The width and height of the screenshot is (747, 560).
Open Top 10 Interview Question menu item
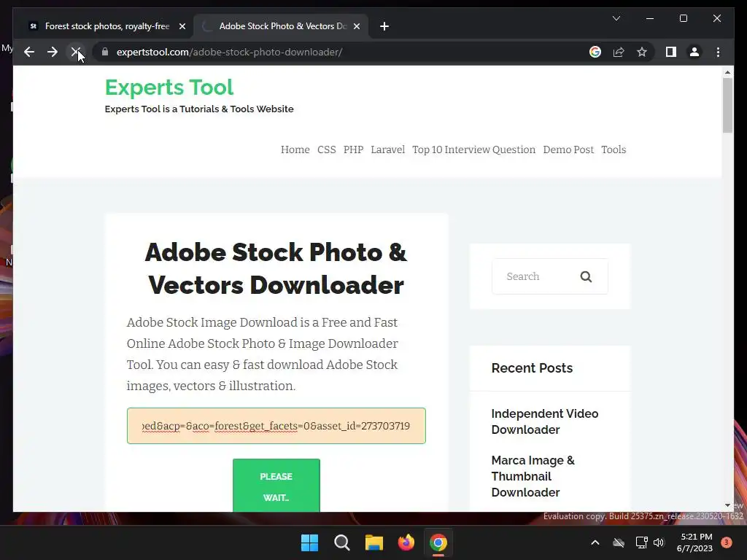(x=473, y=149)
